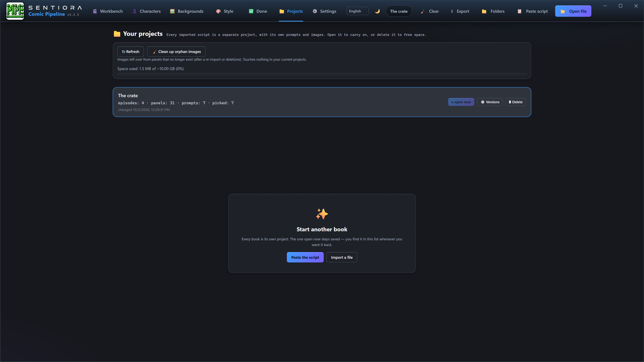Maximize the application window

(x=621, y=6)
